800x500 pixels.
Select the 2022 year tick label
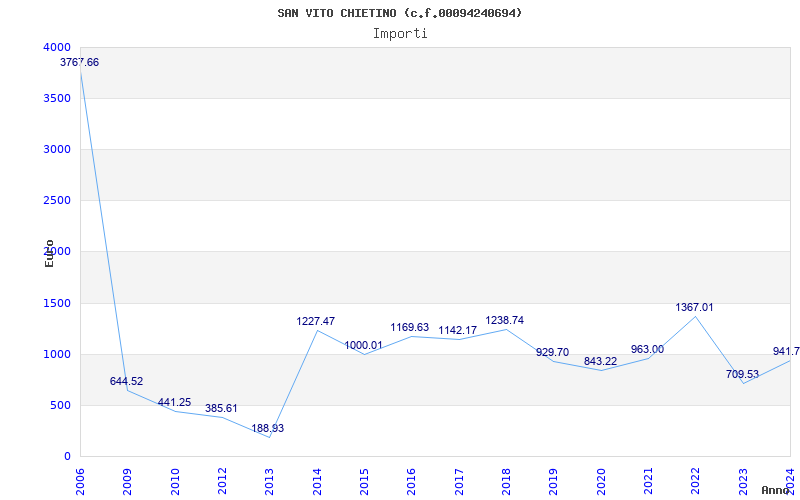(x=695, y=480)
